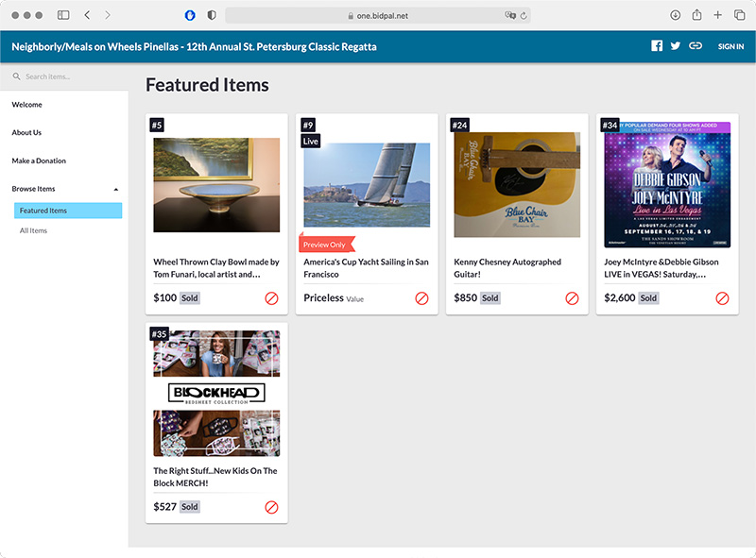Click the blocked icon on $527 merch card
This screenshot has width=756, height=558.
click(x=271, y=507)
